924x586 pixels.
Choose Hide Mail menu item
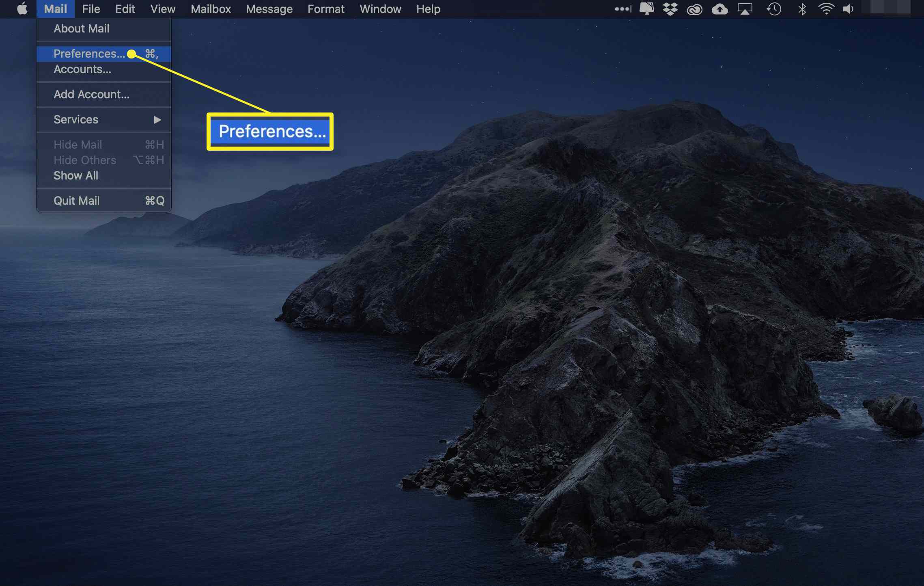[104, 145]
